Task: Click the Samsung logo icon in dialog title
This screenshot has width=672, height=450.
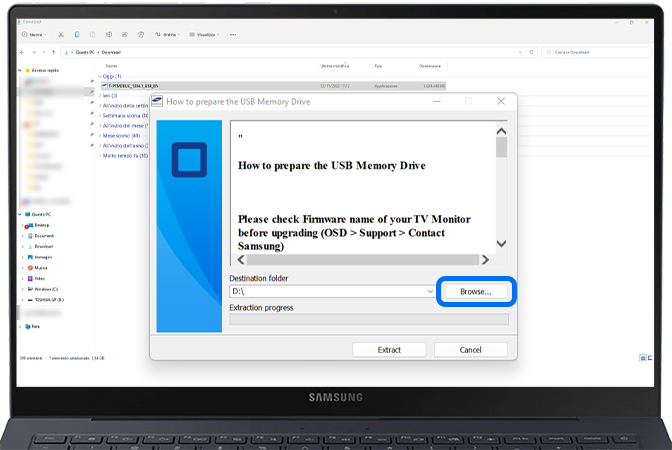Action: pyautogui.click(x=157, y=102)
